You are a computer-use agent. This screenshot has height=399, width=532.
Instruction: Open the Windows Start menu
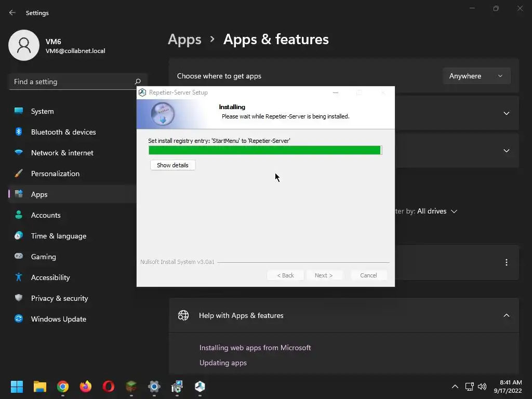[x=17, y=387]
